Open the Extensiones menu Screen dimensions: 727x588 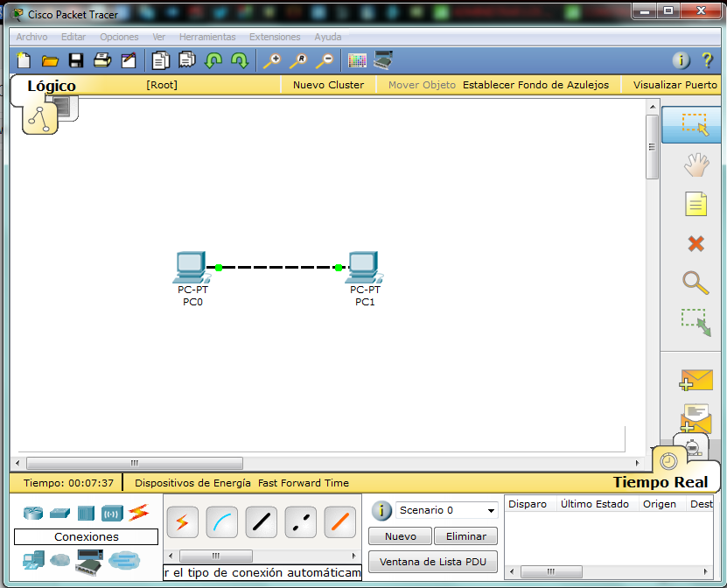[x=274, y=37]
